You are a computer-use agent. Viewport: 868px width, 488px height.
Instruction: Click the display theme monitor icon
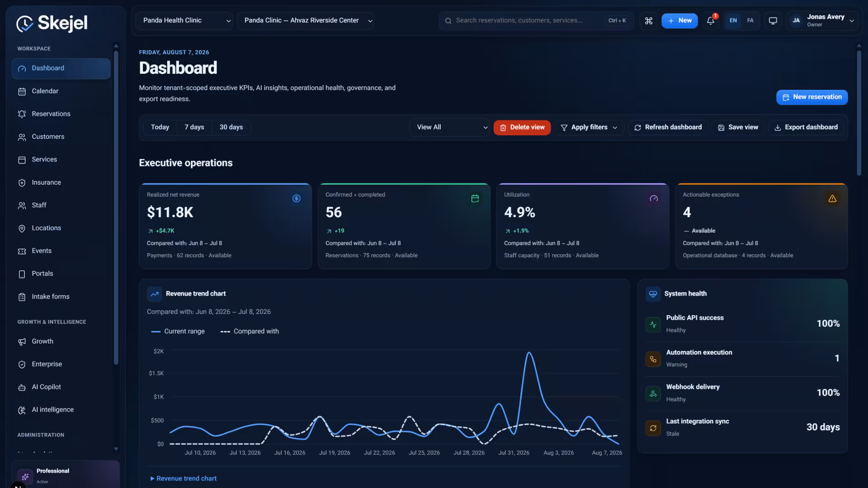click(x=773, y=21)
